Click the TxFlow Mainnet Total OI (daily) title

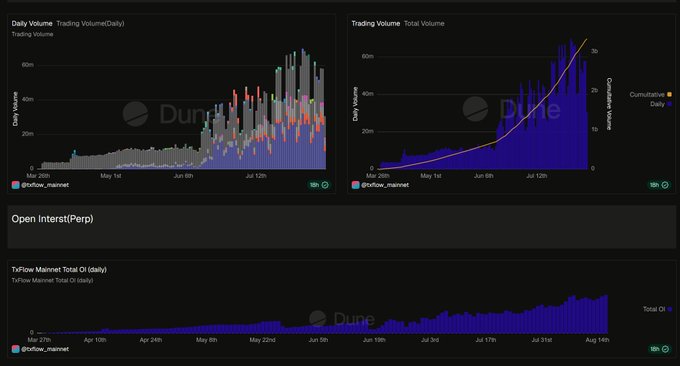(x=59, y=270)
